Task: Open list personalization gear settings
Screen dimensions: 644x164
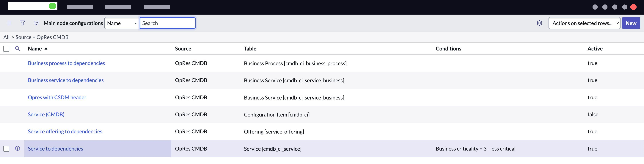Action: click(540, 23)
